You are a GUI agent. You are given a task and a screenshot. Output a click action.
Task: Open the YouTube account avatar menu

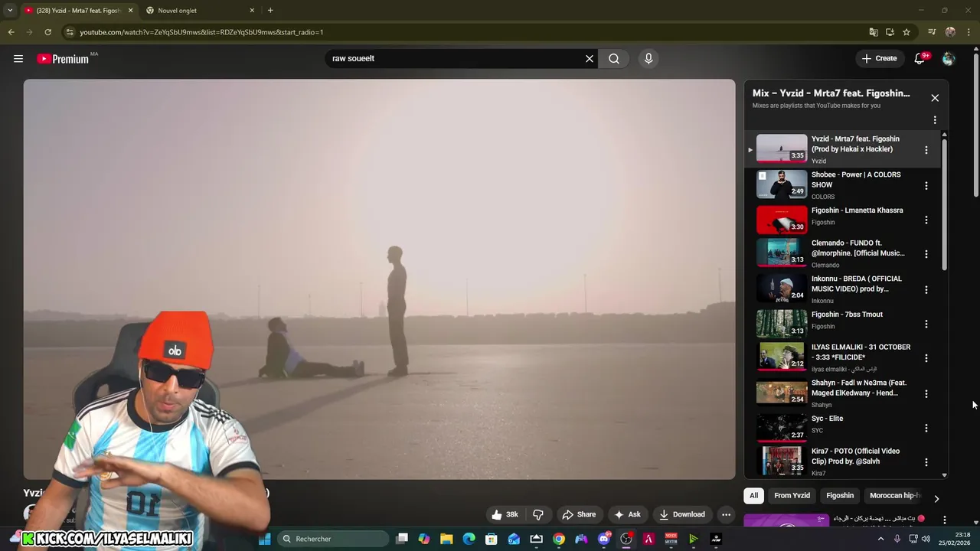pyautogui.click(x=949, y=58)
